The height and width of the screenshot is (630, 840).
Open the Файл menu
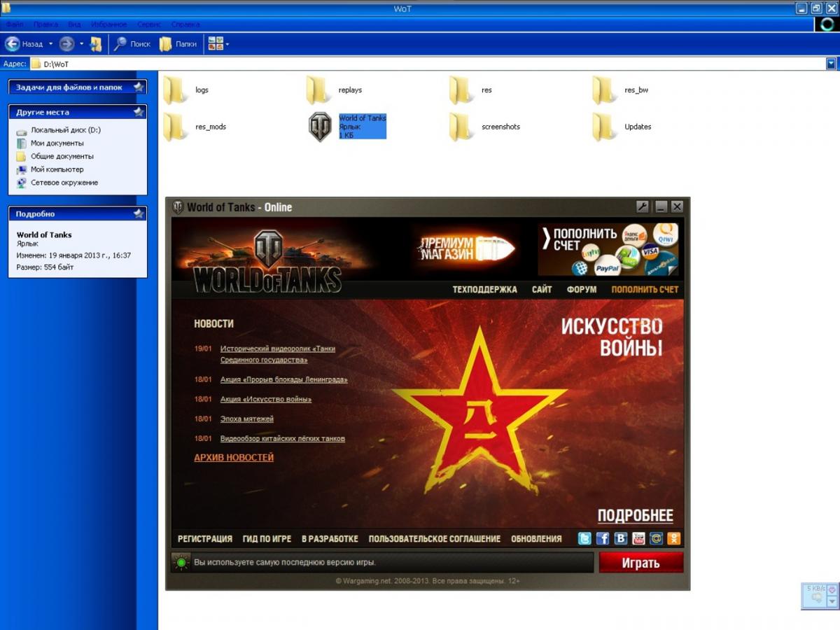click(x=15, y=24)
